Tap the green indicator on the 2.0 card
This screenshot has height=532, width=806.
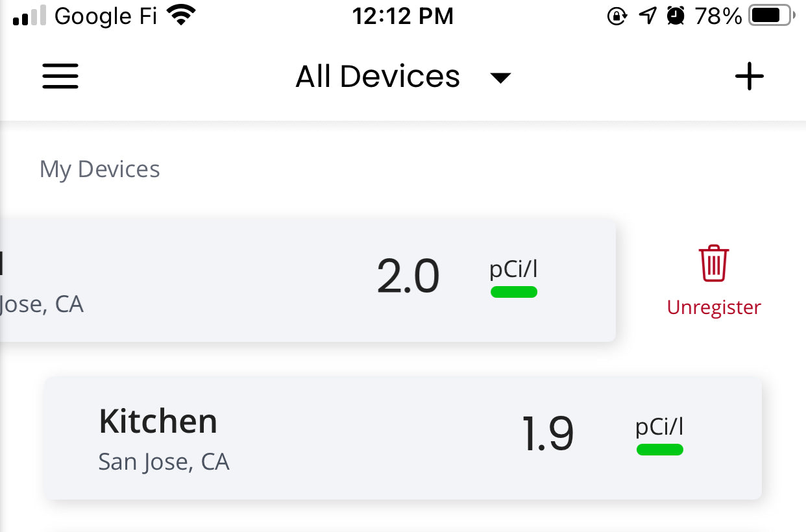pos(513,292)
